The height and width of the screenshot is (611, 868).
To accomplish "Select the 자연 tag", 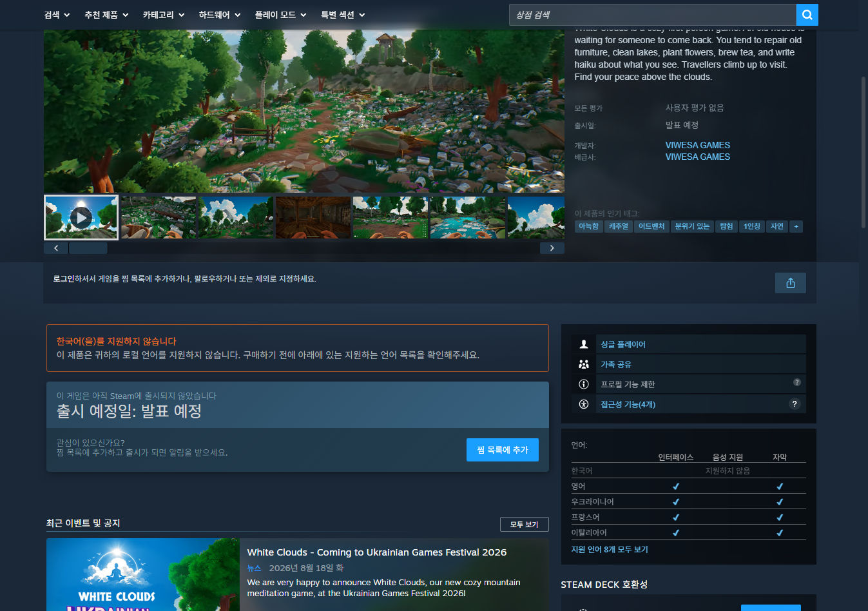I will [777, 226].
